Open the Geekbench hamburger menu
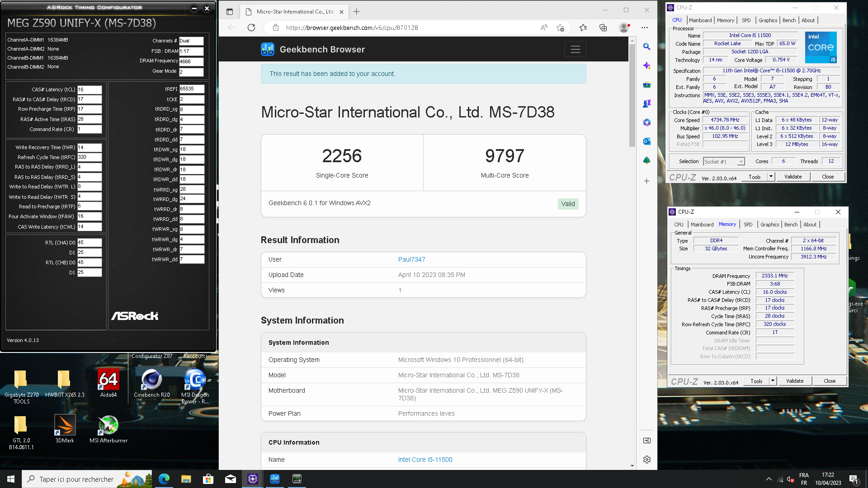The height and width of the screenshot is (488, 868). tap(575, 49)
